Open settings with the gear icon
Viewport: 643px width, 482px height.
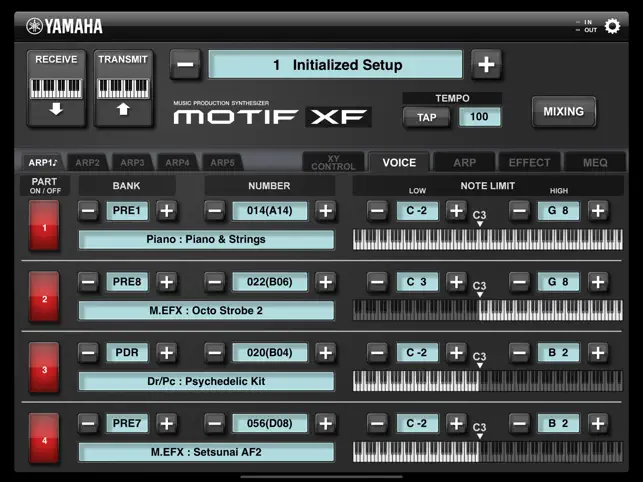point(612,26)
